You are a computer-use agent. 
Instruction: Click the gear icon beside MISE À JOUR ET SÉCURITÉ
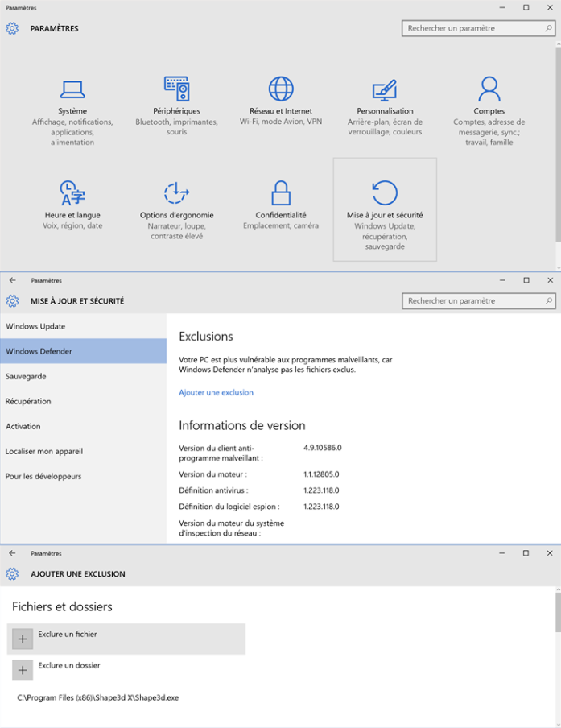click(x=13, y=301)
